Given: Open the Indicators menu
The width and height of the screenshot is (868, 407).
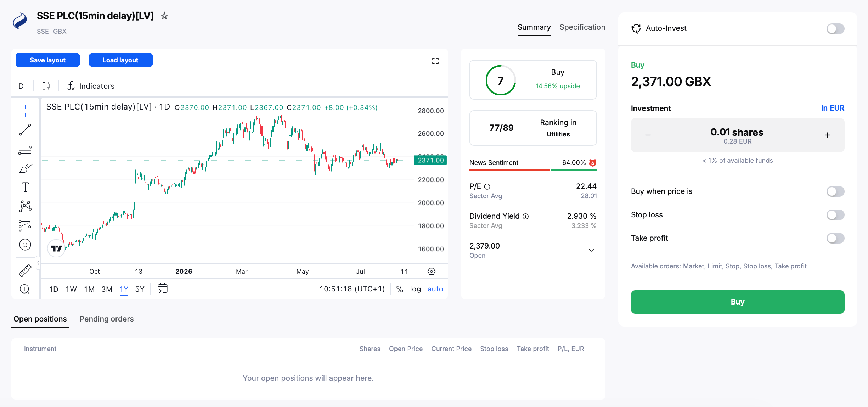Looking at the screenshot, I should pyautogui.click(x=91, y=86).
